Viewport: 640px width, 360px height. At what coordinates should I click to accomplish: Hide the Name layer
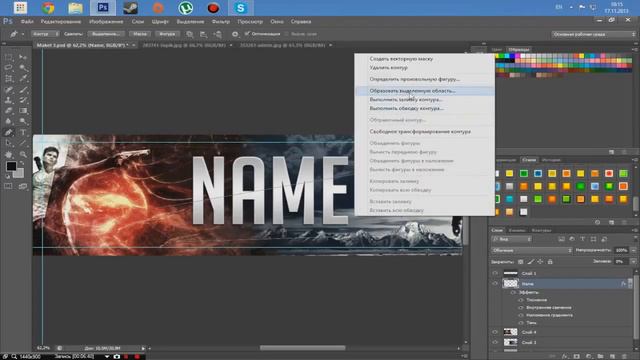point(495,283)
